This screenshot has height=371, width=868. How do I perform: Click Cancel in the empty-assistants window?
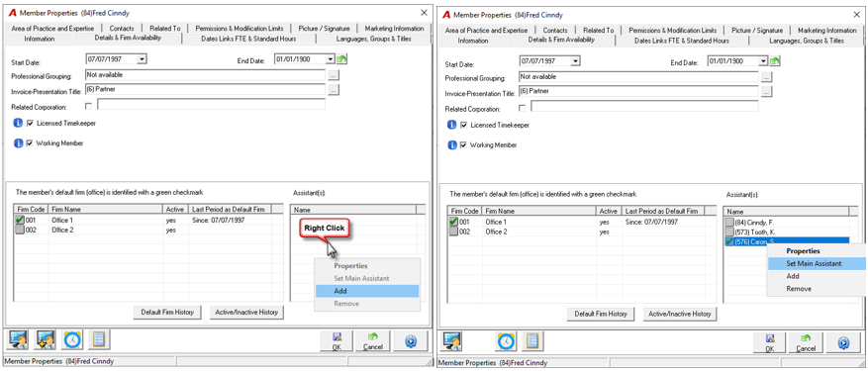(372, 341)
